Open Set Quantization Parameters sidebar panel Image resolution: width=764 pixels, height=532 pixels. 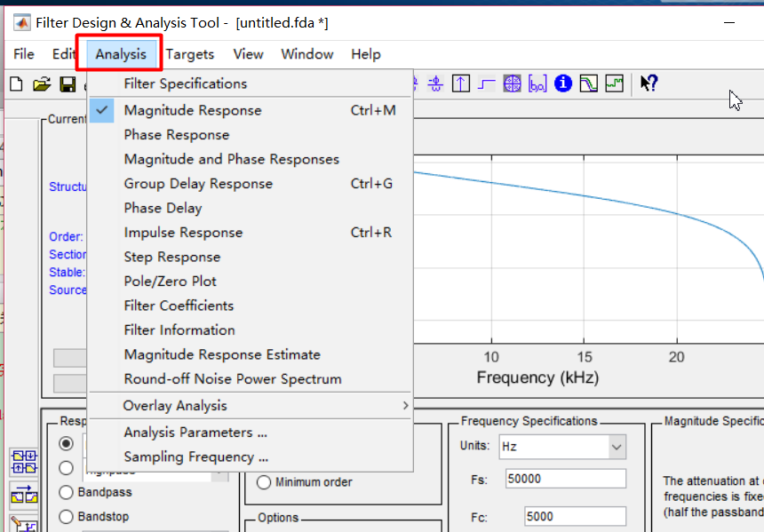tap(24, 524)
